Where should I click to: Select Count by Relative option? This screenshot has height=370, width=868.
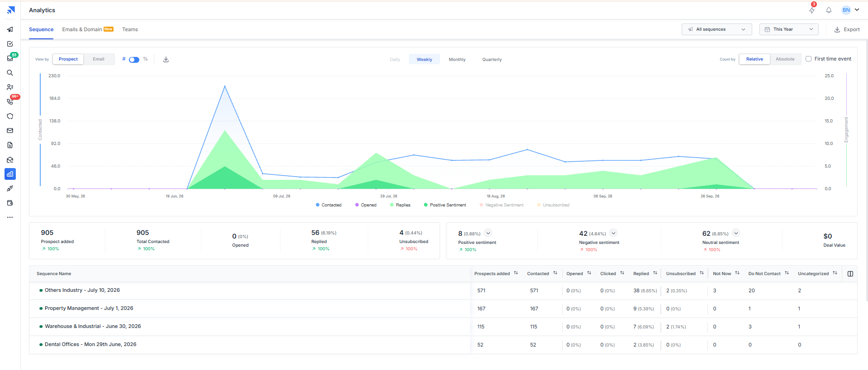click(x=754, y=59)
